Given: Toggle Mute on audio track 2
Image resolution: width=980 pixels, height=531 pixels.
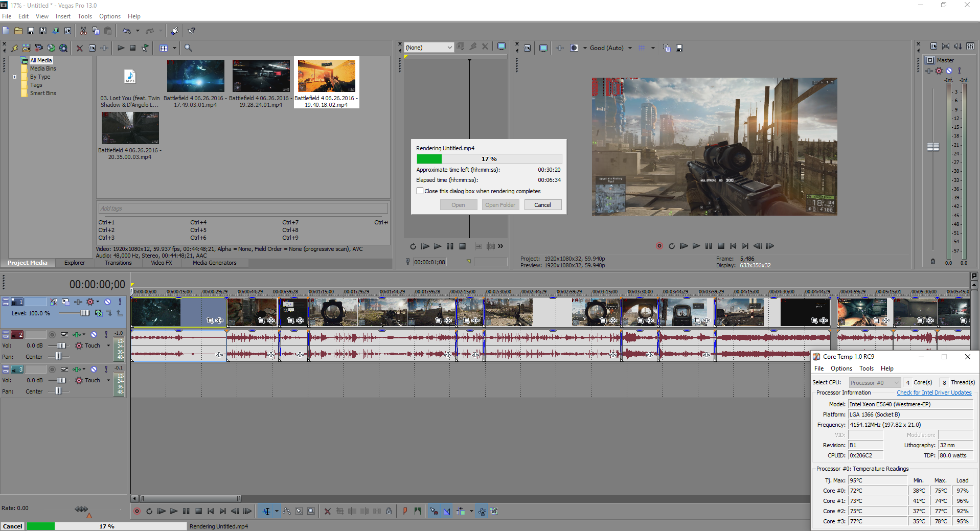Looking at the screenshot, I should [x=94, y=335].
